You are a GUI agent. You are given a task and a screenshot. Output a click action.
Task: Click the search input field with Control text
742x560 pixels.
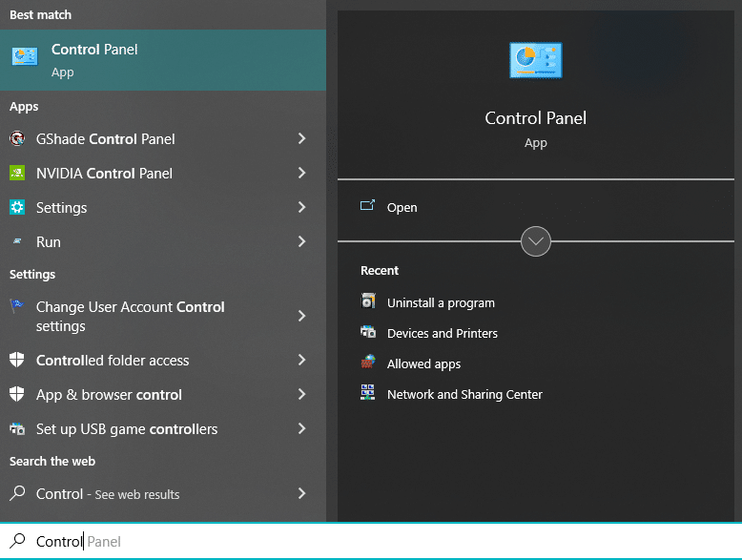point(371,541)
